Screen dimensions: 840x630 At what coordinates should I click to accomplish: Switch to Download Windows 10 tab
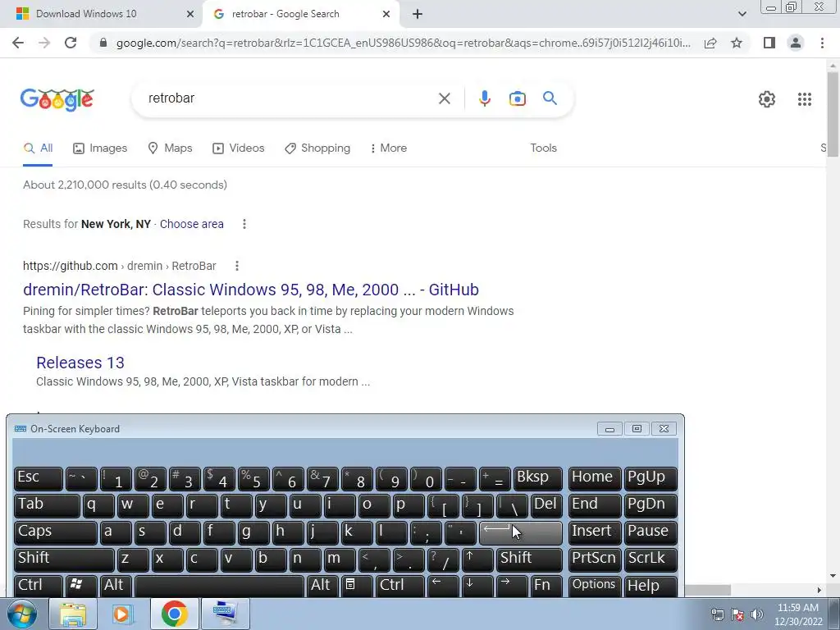pos(102,14)
